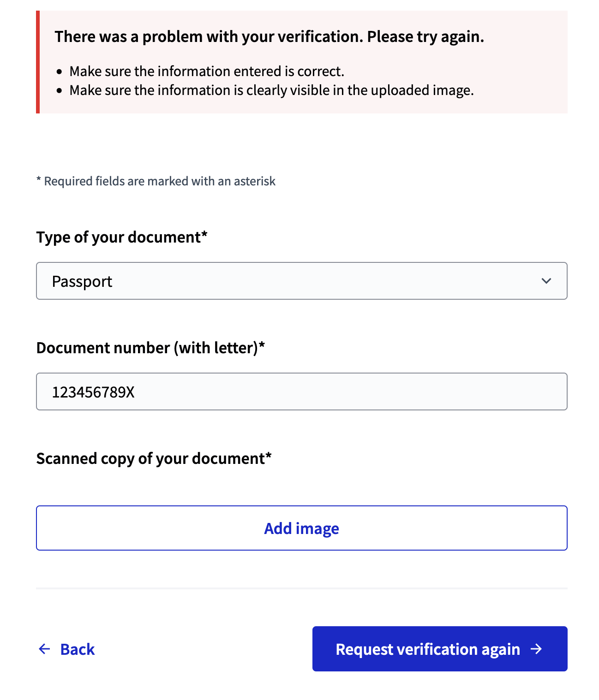Click the Document number input field
The height and width of the screenshot is (700, 599).
pos(301,391)
